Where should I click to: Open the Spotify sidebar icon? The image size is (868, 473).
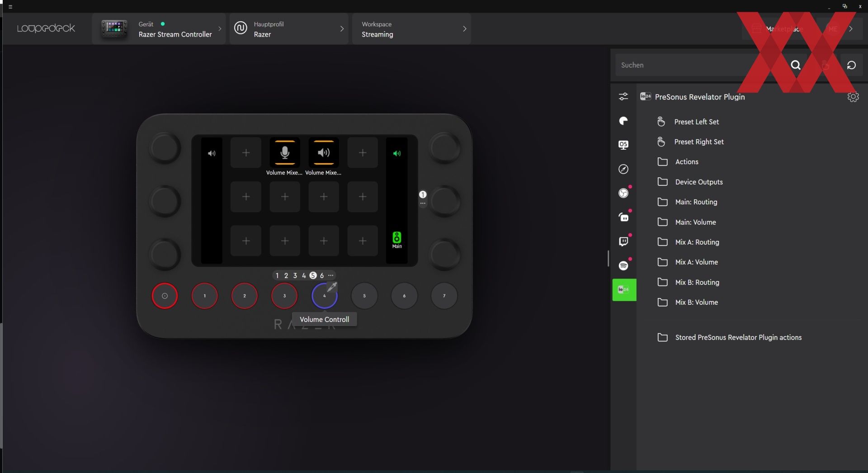coord(623,265)
